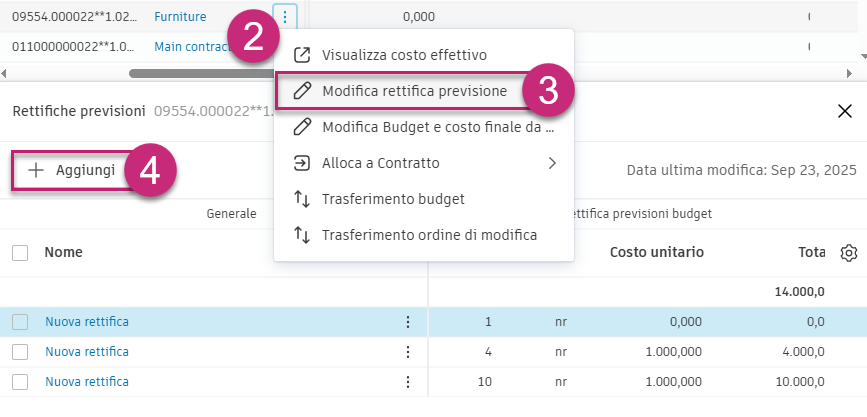867x417 pixels.
Task: Select Trasferimento budget option
Action: [x=393, y=199]
